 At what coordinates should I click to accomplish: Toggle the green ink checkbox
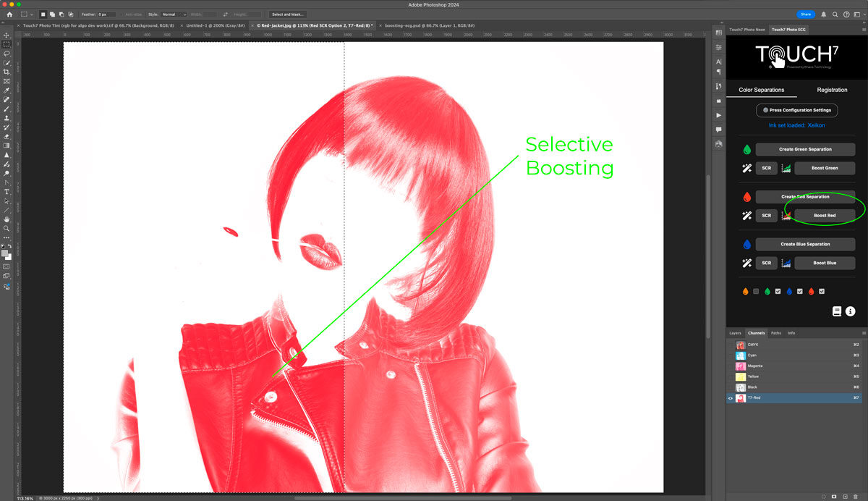[778, 292]
